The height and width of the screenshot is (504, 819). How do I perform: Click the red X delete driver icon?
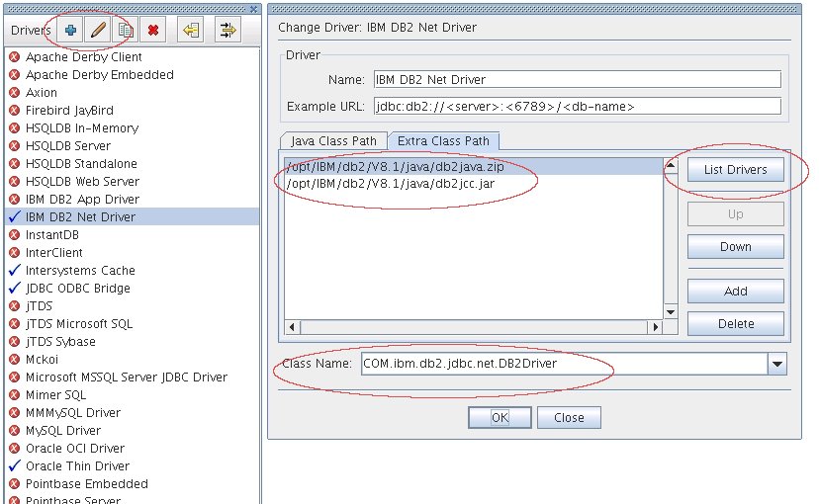[153, 30]
